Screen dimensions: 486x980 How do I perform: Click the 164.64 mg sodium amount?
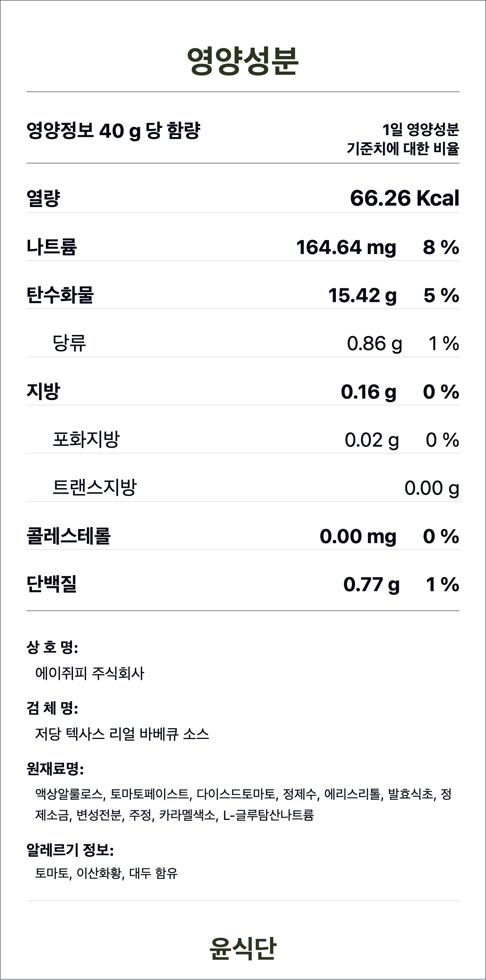pyautogui.click(x=346, y=247)
